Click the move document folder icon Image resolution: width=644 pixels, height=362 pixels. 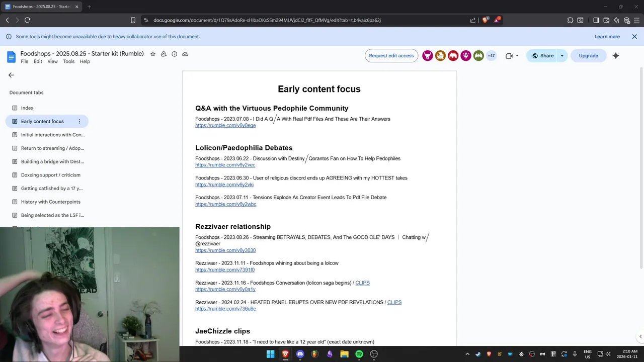coord(164,54)
